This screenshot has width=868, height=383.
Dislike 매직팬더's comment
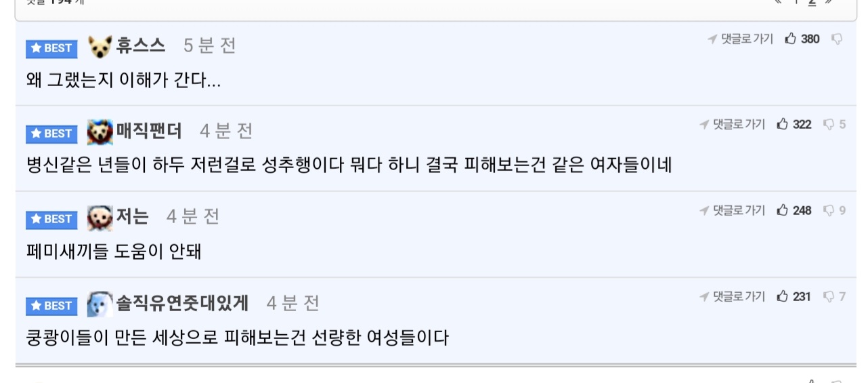pos(828,124)
